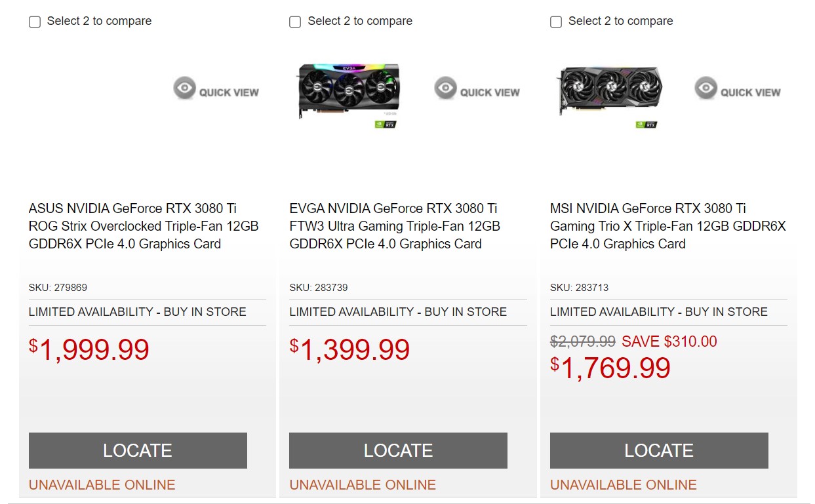
Task: Click the $1,769.99 MSI sale price
Action: [610, 368]
